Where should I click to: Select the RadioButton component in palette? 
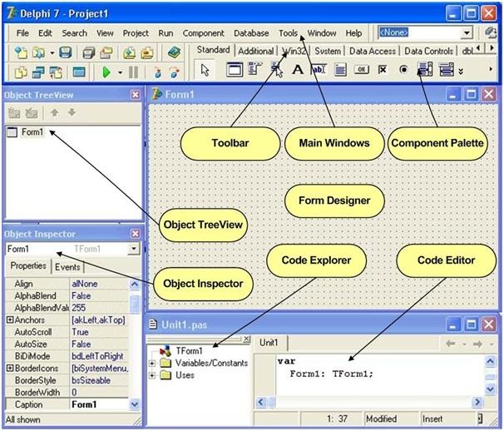coord(403,70)
